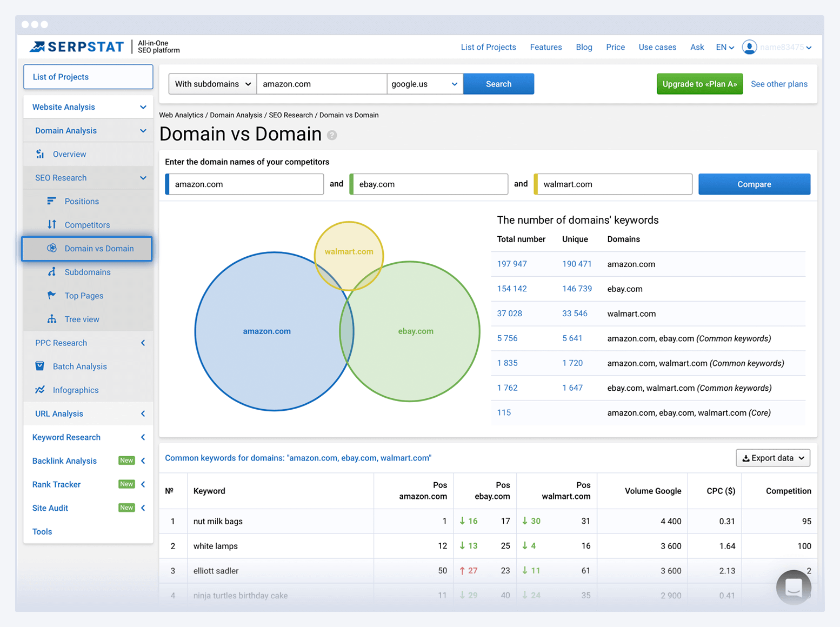840x627 pixels.
Task: Open the List of Projects sidebar button
Action: (x=88, y=77)
